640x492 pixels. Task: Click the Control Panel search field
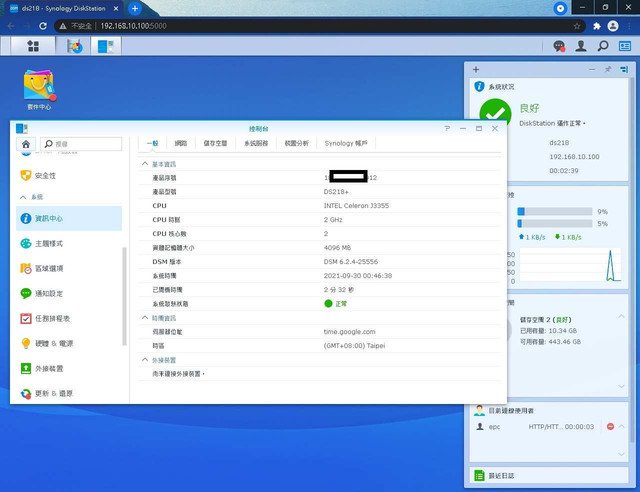(81, 144)
